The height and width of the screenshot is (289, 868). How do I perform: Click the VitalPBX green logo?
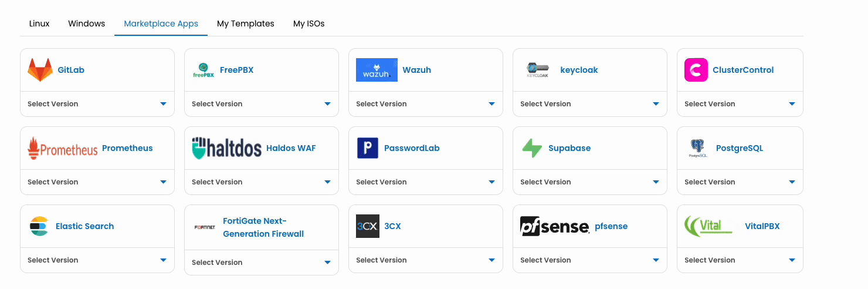[708, 226]
